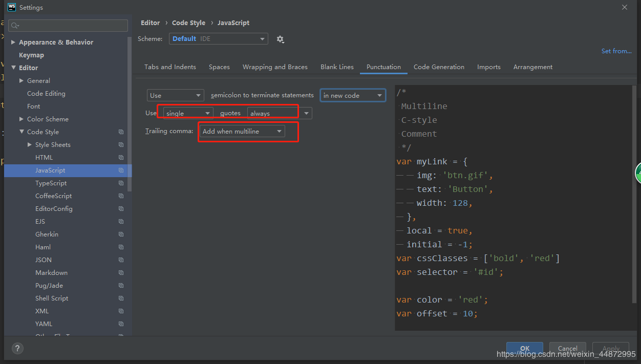
Task: Open the Arrangement tab
Action: point(533,67)
